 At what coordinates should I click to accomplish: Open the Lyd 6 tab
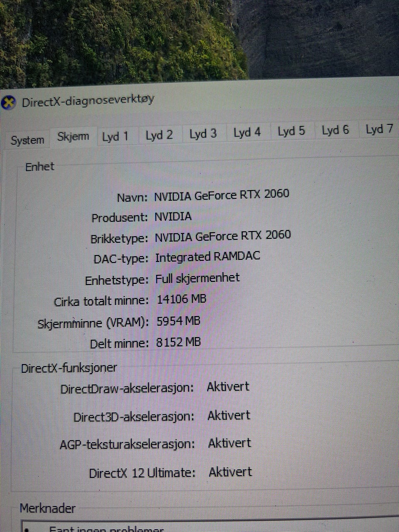(x=335, y=130)
